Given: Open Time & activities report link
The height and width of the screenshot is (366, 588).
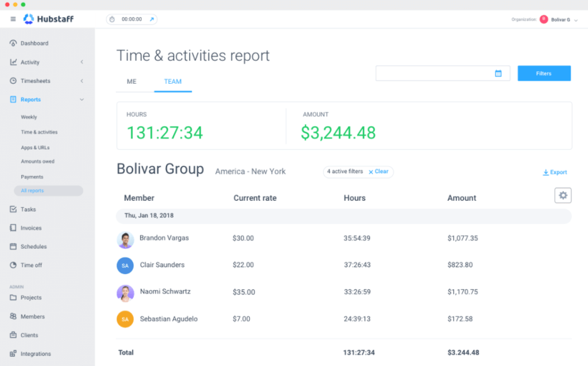Looking at the screenshot, I should coord(39,132).
